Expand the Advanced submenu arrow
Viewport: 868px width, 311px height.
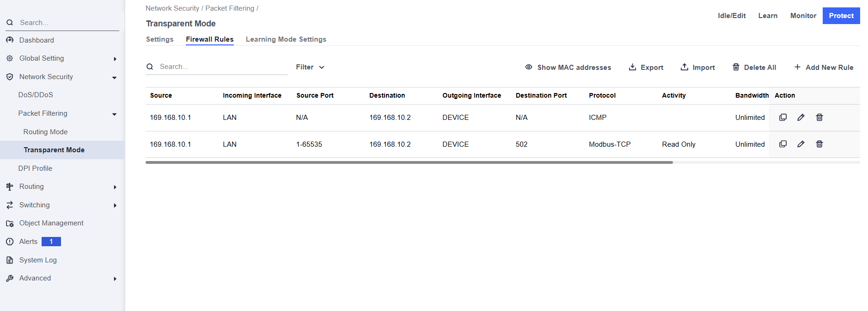[115, 279]
